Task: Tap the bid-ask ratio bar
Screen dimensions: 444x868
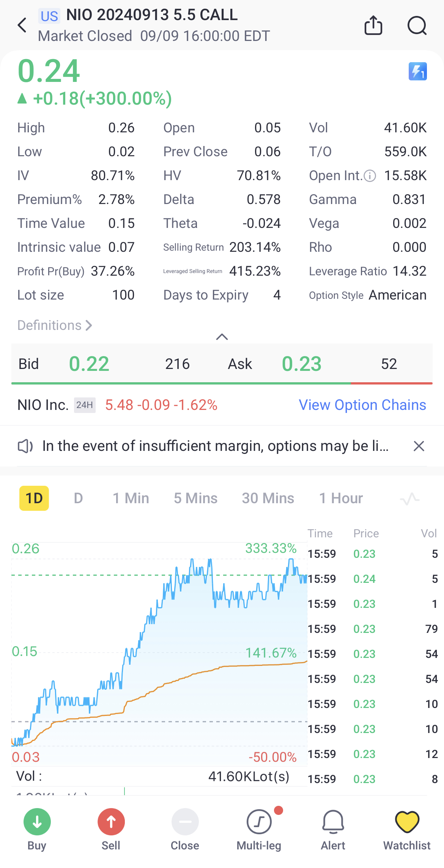Action: coord(222,383)
